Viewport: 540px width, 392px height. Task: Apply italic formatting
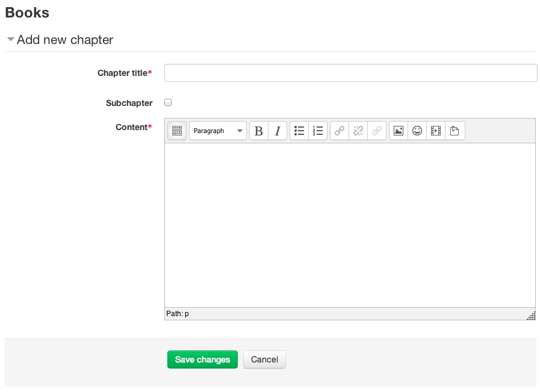[276, 131]
